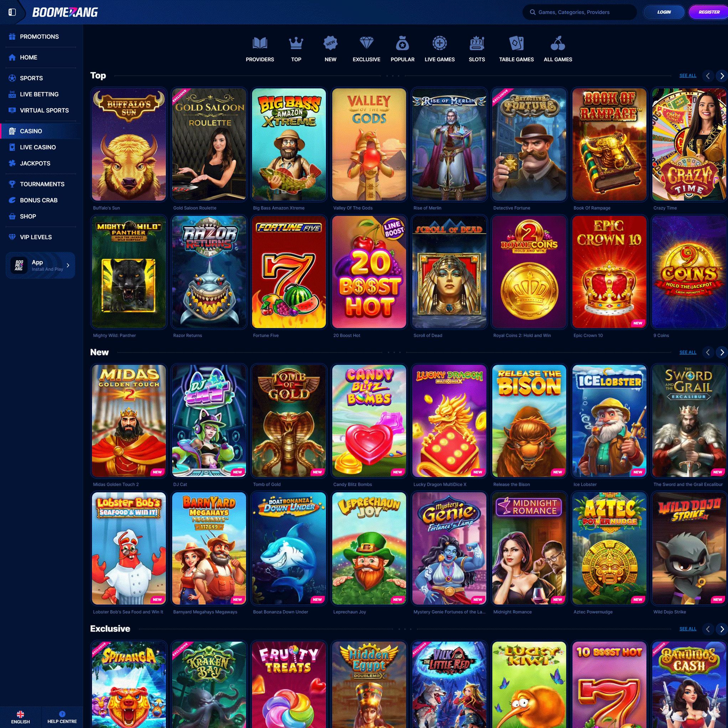The height and width of the screenshot is (728, 728).
Task: Click the Mighty Wild: Panther caption text
Action: click(x=114, y=335)
